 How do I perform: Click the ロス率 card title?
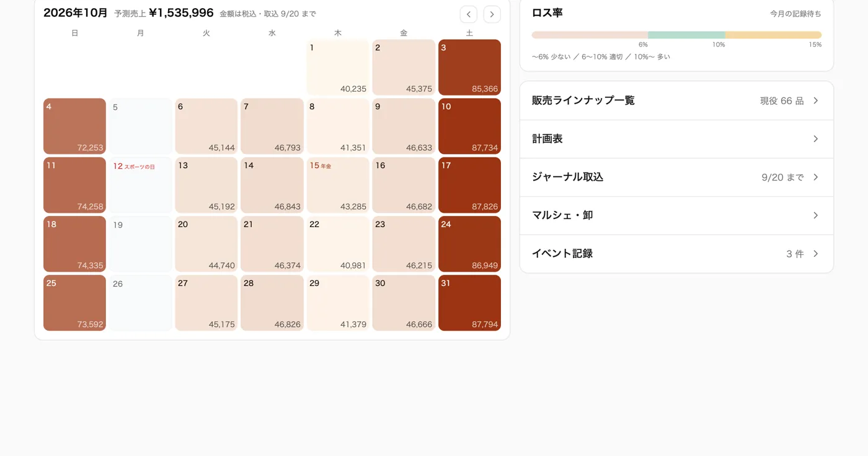tap(547, 13)
